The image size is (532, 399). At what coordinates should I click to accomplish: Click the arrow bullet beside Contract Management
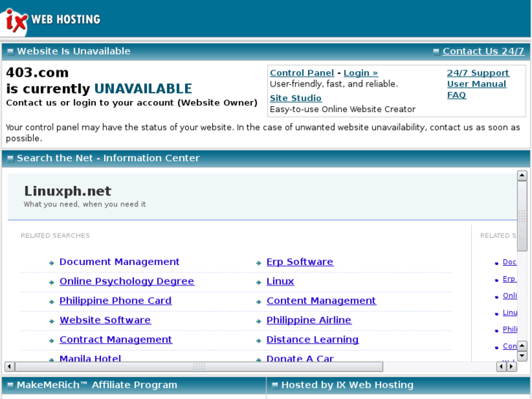pos(51,340)
